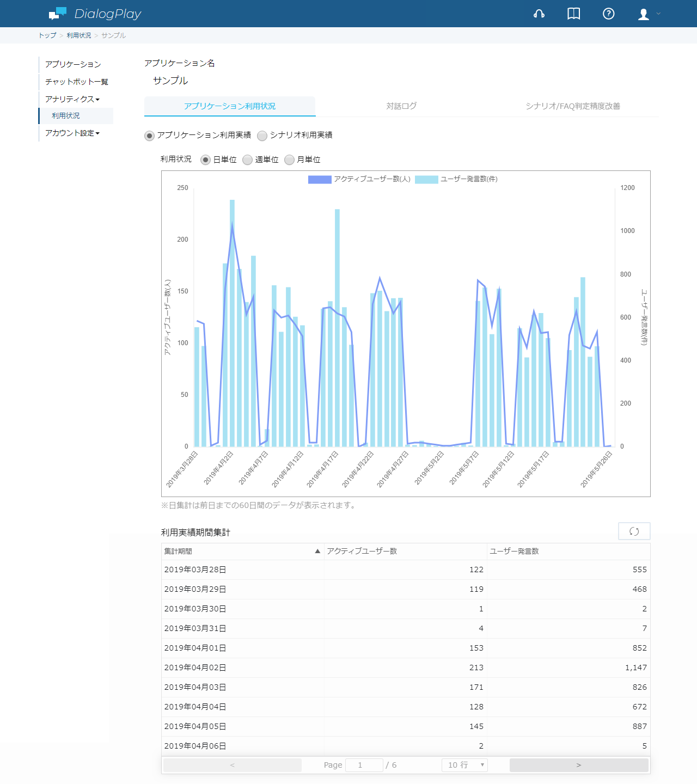Click the 2019年4月17日 chart axis label
The height and width of the screenshot is (784, 697).
click(x=322, y=469)
